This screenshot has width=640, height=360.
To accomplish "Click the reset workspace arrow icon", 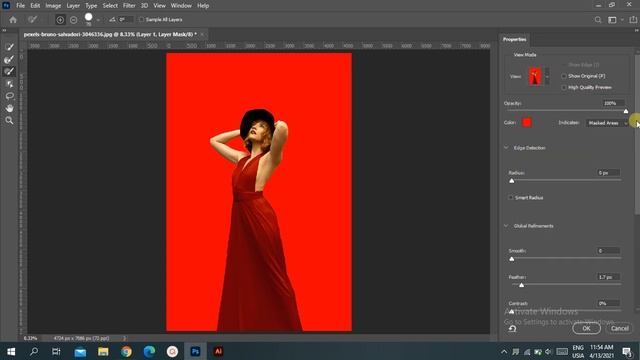I will click(512, 329).
